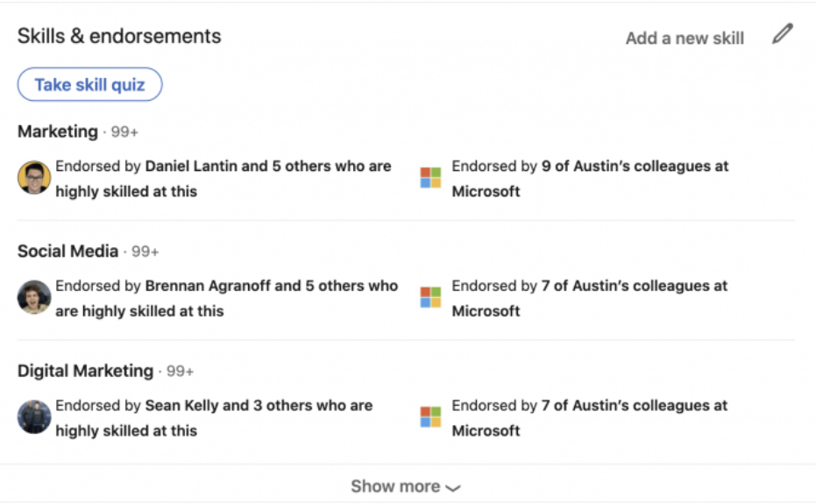The image size is (816, 504).
Task: Click Brennan Agranoff's profile photo
Action: 34,298
